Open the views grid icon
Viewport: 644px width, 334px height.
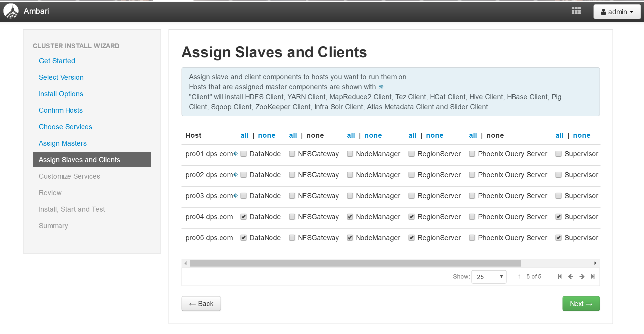pos(576,11)
